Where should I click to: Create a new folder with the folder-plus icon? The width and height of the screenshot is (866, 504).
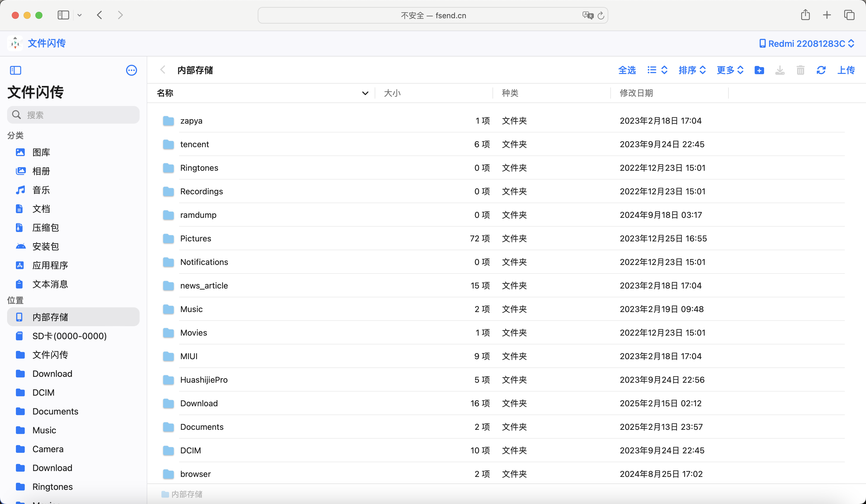point(759,70)
